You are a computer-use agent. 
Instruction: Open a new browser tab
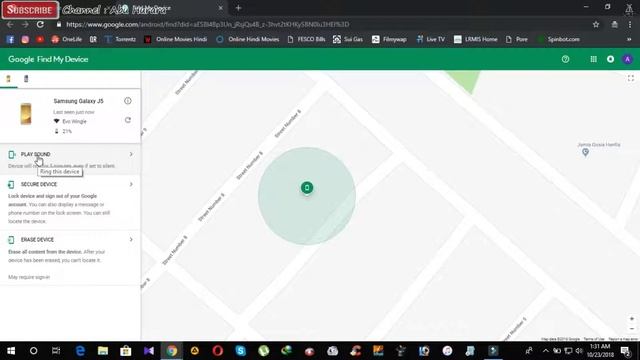click(x=238, y=8)
